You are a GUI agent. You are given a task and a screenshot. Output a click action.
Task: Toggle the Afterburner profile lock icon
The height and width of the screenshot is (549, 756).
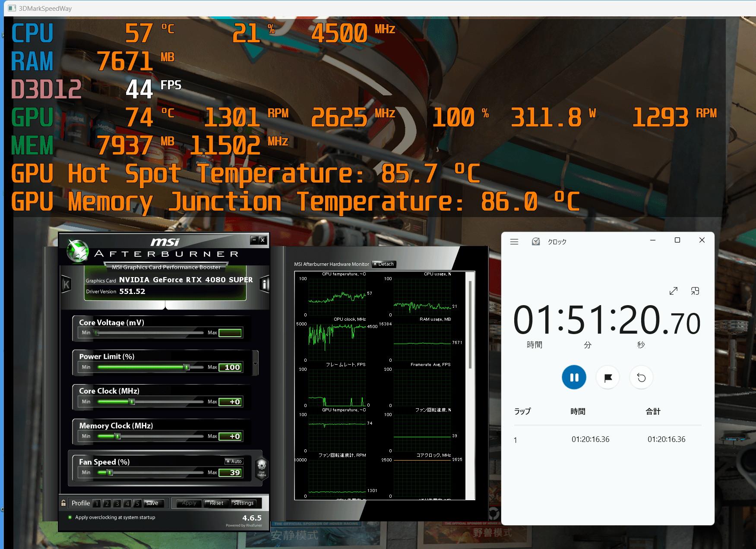[63, 503]
